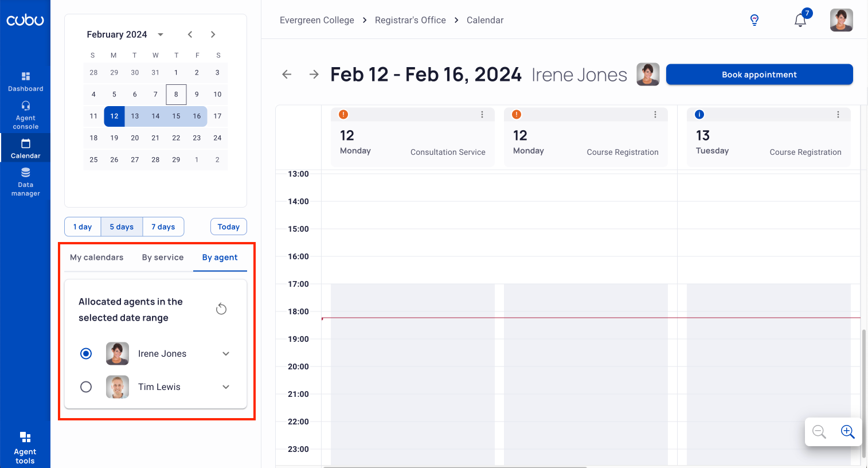Open the February 2024 month dropdown

click(161, 34)
